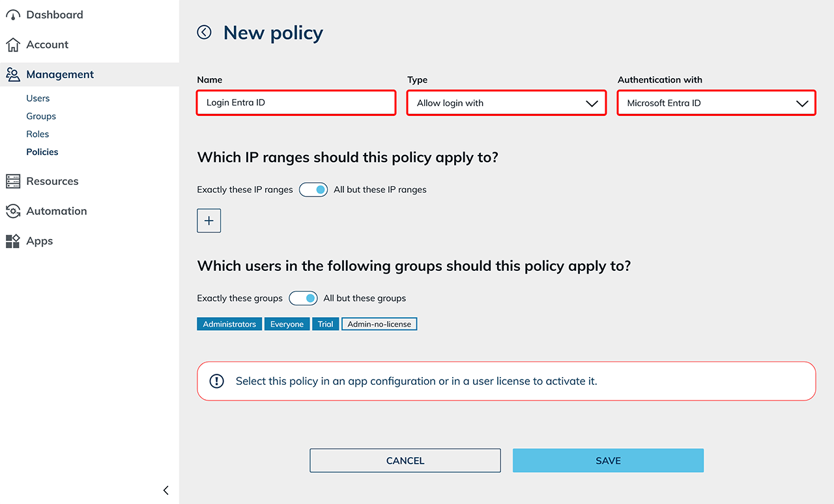Click the Apps grid icon

point(13,241)
